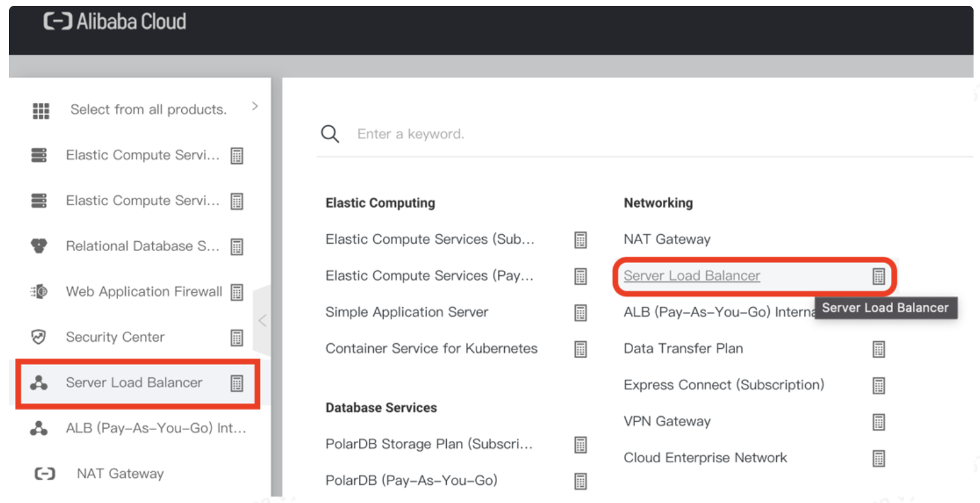This screenshot has height=503, width=980.
Task: Select NAT Gateway in the sidebar menu
Action: coord(121,473)
